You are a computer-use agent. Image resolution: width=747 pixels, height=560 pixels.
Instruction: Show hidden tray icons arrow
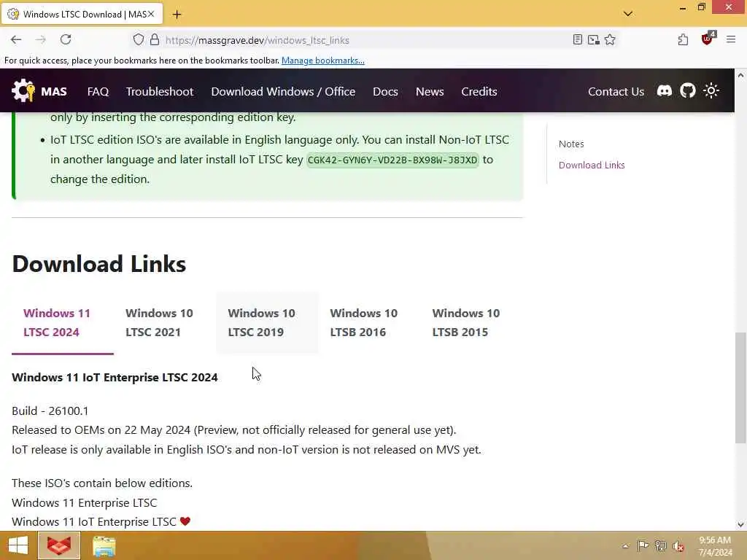(625, 546)
